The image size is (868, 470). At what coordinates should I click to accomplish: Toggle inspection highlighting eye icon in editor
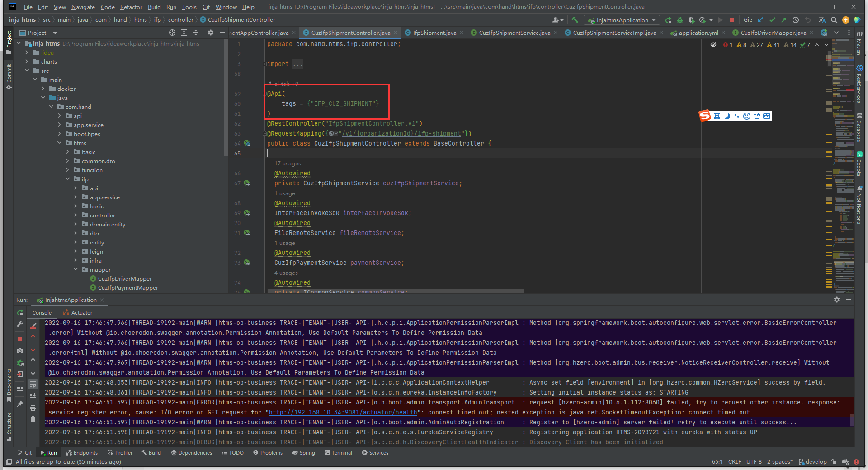tap(713, 45)
